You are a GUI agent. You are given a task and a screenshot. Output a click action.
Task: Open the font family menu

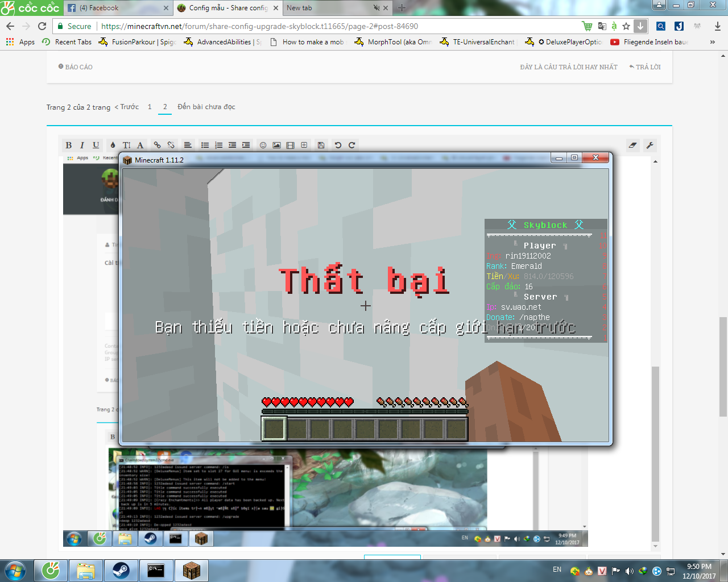click(140, 145)
